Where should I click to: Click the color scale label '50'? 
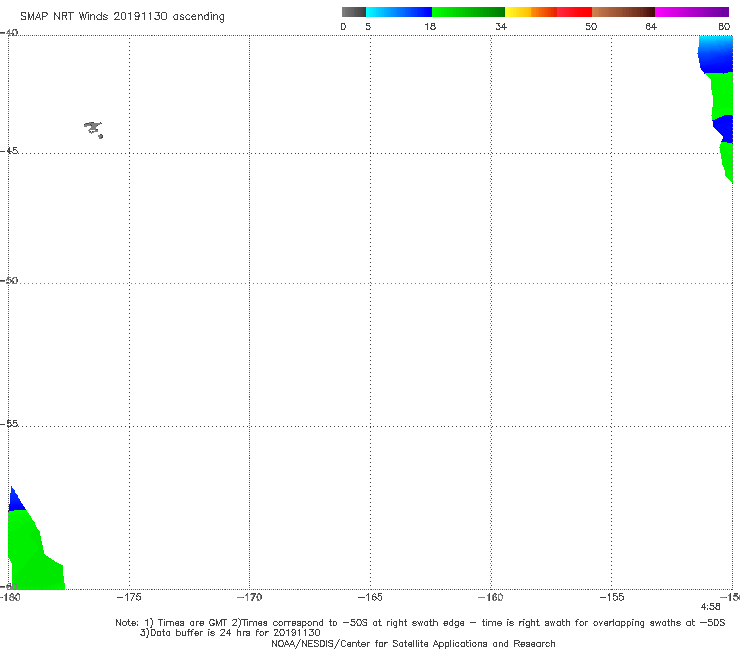[x=591, y=26]
